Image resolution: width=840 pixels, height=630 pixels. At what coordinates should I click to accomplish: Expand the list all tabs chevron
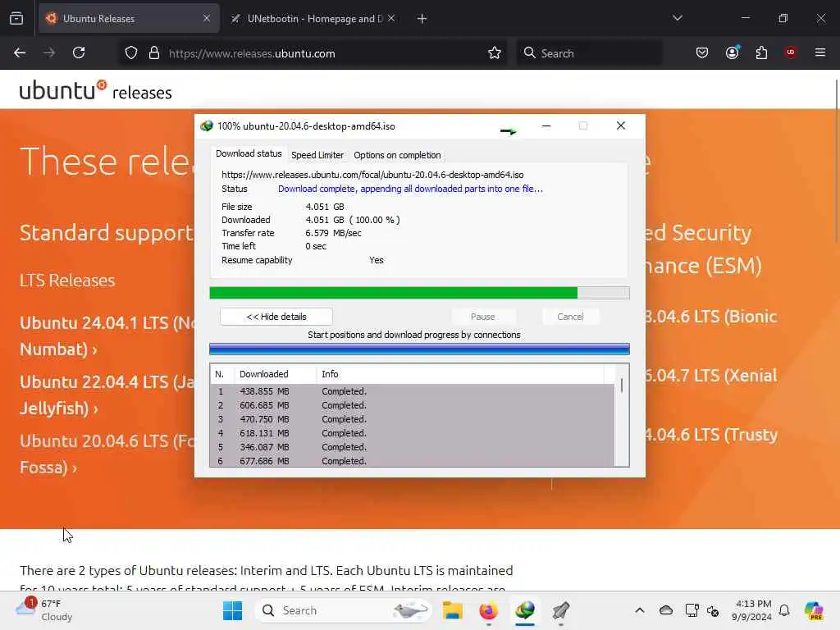[x=677, y=18]
